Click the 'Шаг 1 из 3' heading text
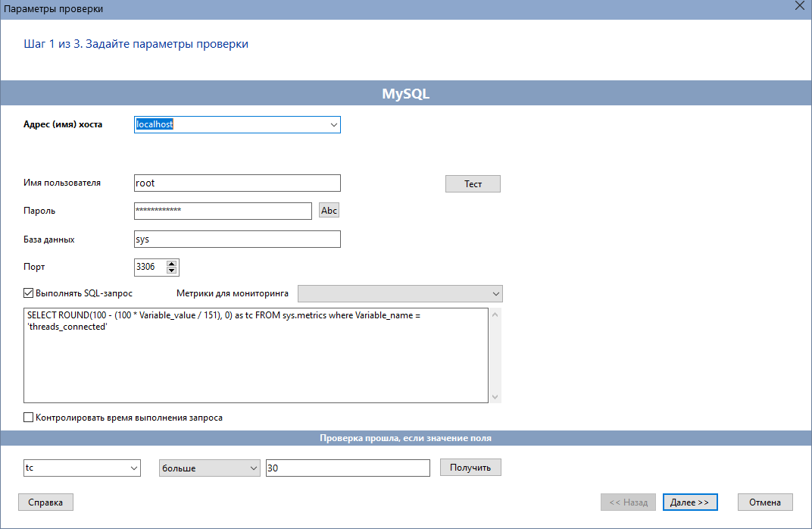This screenshot has width=812, height=529. click(136, 44)
